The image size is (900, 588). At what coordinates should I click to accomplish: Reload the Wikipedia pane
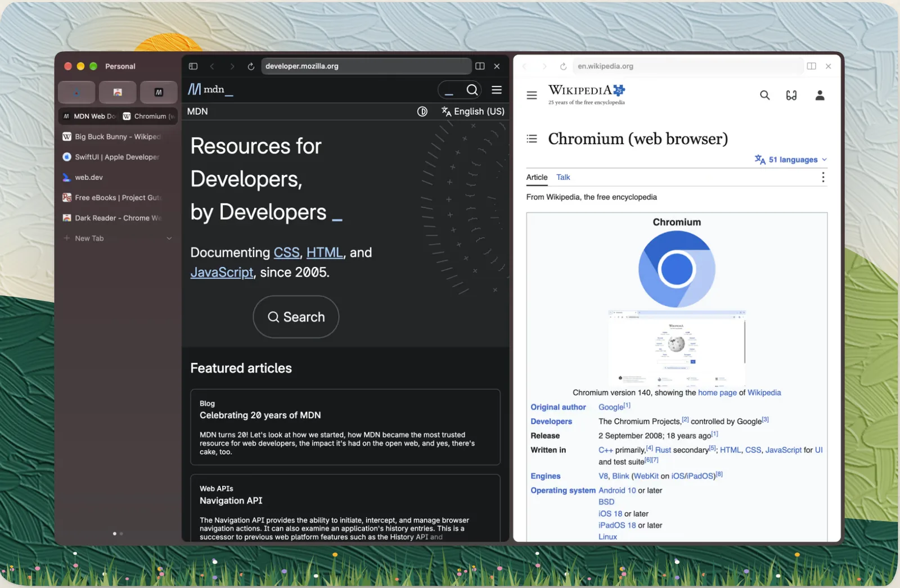[x=563, y=66]
